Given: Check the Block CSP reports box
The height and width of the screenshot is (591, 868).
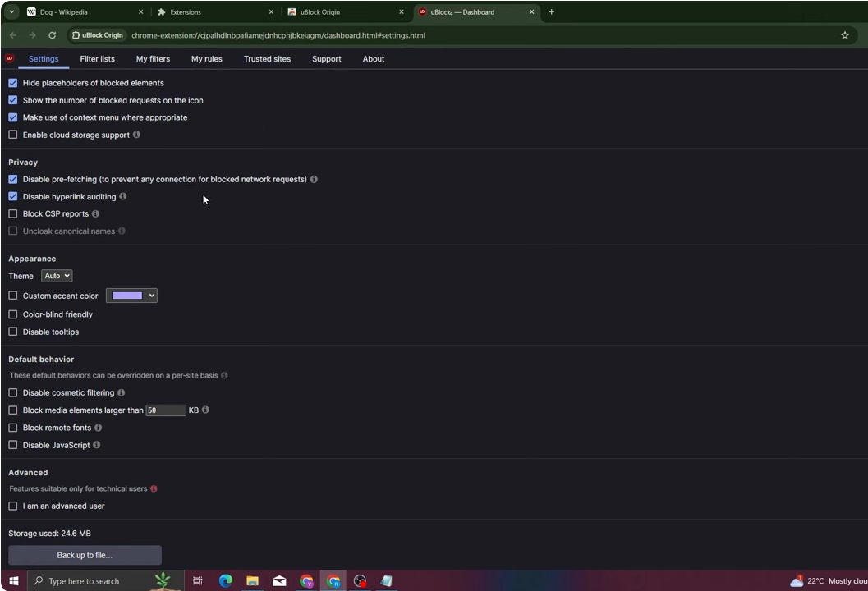Looking at the screenshot, I should [13, 213].
